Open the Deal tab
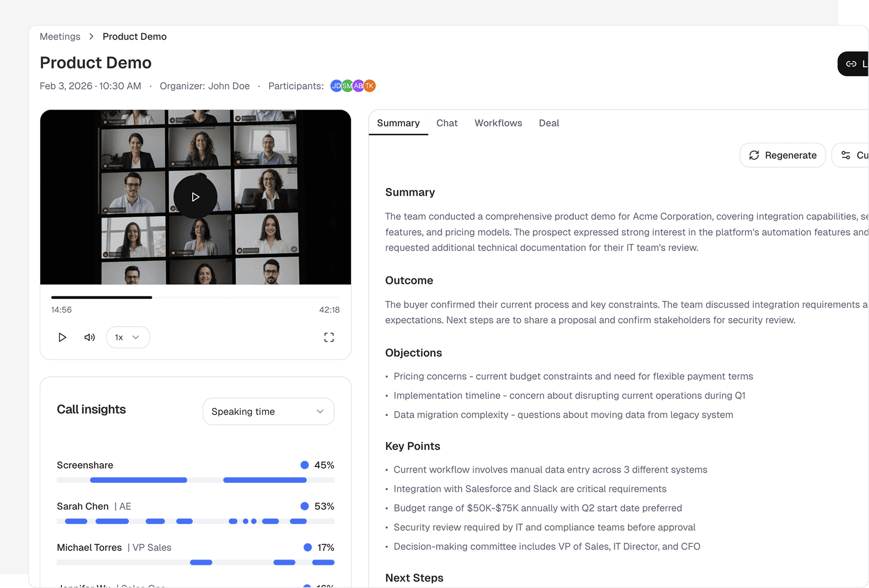The width and height of the screenshot is (869, 588). pyautogui.click(x=549, y=123)
